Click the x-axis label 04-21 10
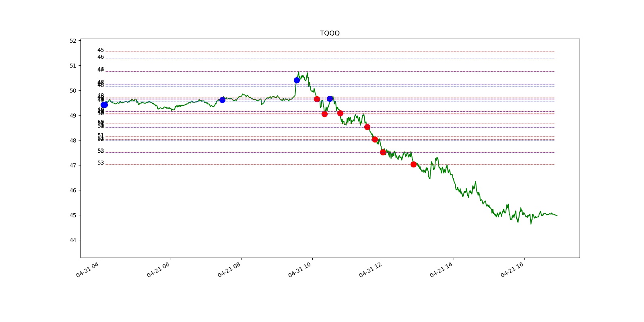The height and width of the screenshot is (322, 644). (x=300, y=269)
